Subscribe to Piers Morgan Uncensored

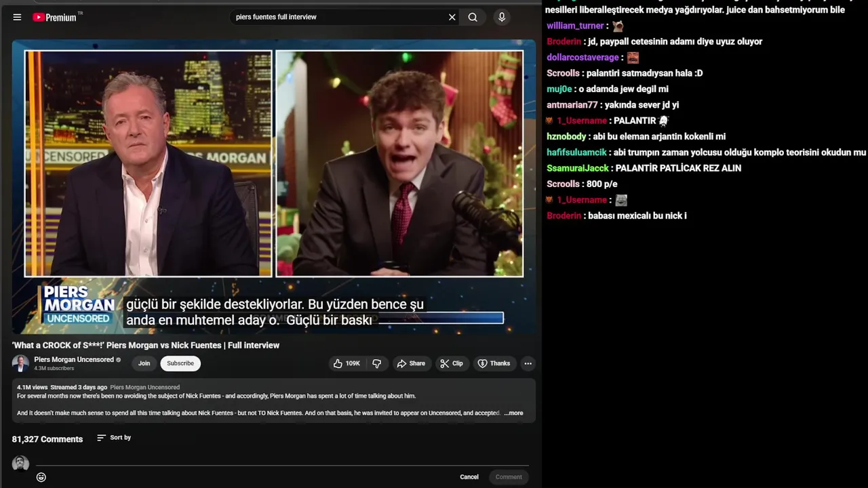coord(180,363)
